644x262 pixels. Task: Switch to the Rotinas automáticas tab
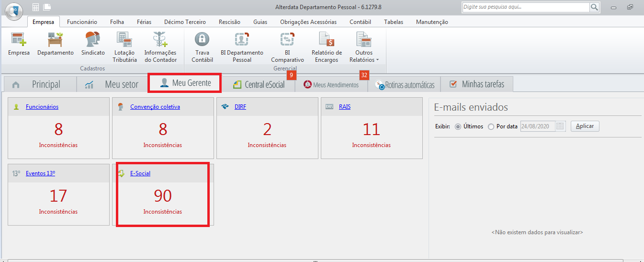(404, 84)
